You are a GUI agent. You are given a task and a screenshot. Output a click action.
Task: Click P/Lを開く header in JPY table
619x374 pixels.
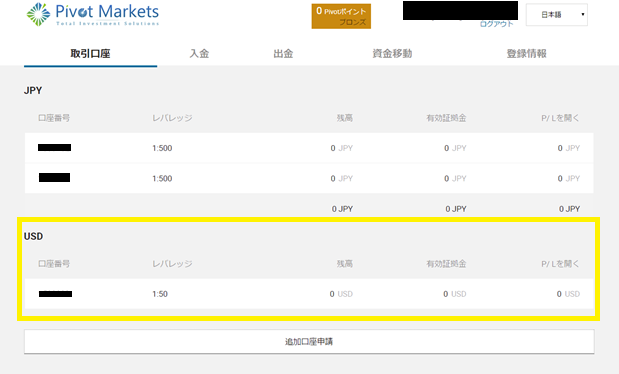coord(560,118)
